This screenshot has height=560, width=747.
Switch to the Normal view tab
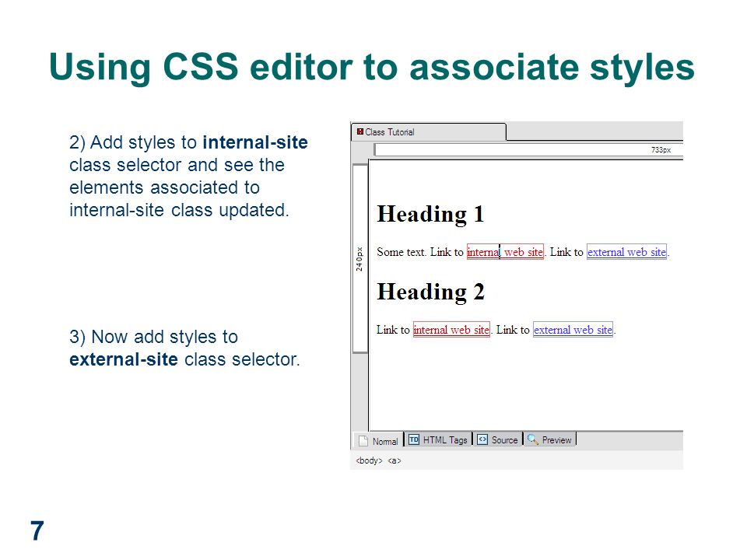coord(379,441)
